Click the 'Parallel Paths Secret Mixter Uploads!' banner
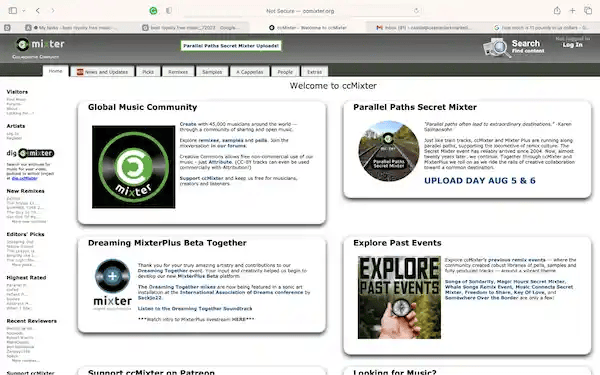The width and height of the screenshot is (600, 375). pyautogui.click(x=231, y=46)
